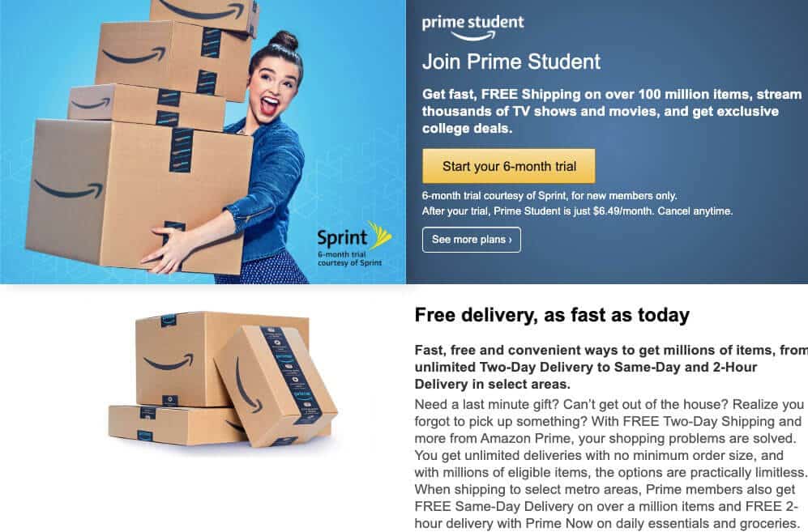Select the largest Amazon box she carries
This screenshot has width=808, height=532.
pos(138,196)
